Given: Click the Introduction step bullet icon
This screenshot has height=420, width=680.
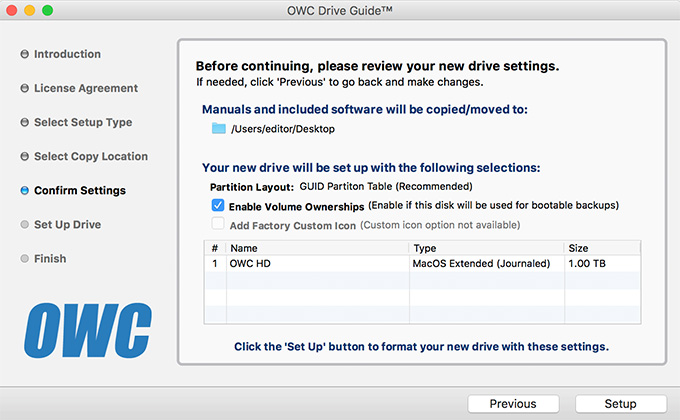Looking at the screenshot, I should click(x=25, y=54).
